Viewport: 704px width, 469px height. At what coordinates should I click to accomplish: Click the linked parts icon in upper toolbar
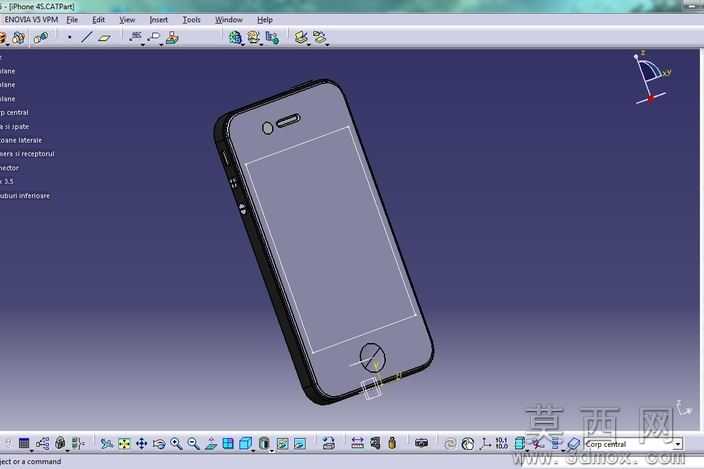41,38
